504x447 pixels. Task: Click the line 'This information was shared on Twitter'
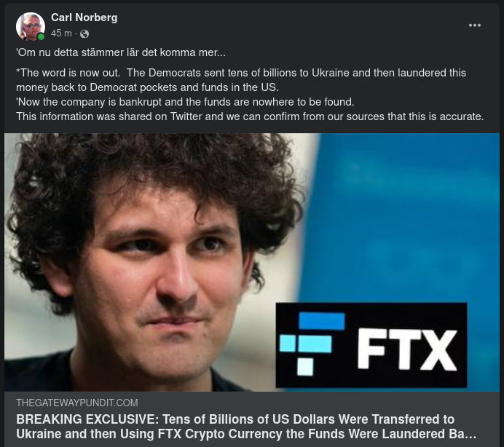(x=250, y=116)
